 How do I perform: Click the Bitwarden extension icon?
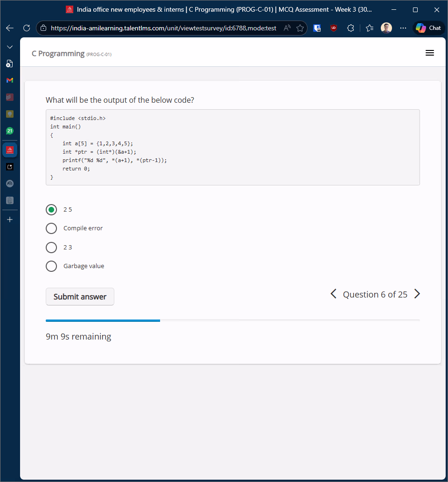pos(317,28)
